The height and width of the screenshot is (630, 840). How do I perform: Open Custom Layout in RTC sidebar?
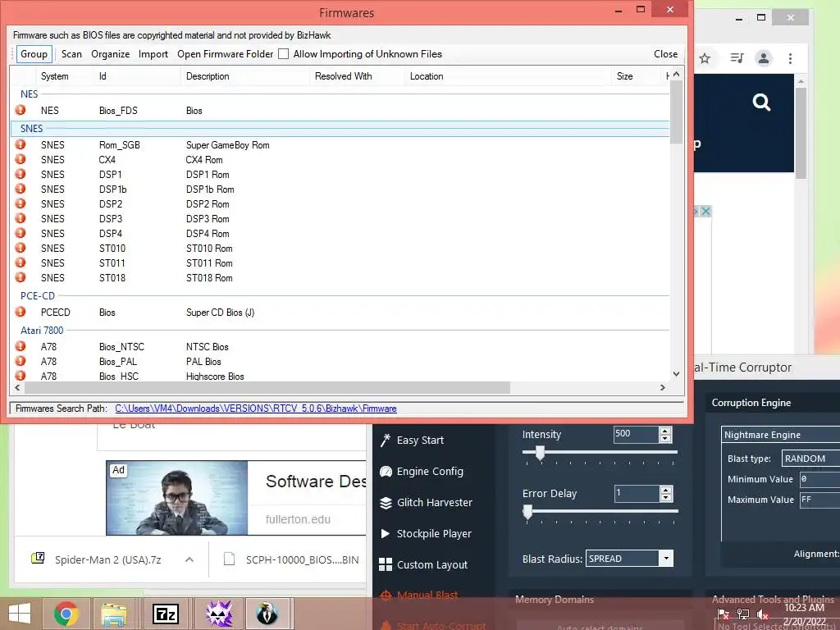tap(423, 564)
